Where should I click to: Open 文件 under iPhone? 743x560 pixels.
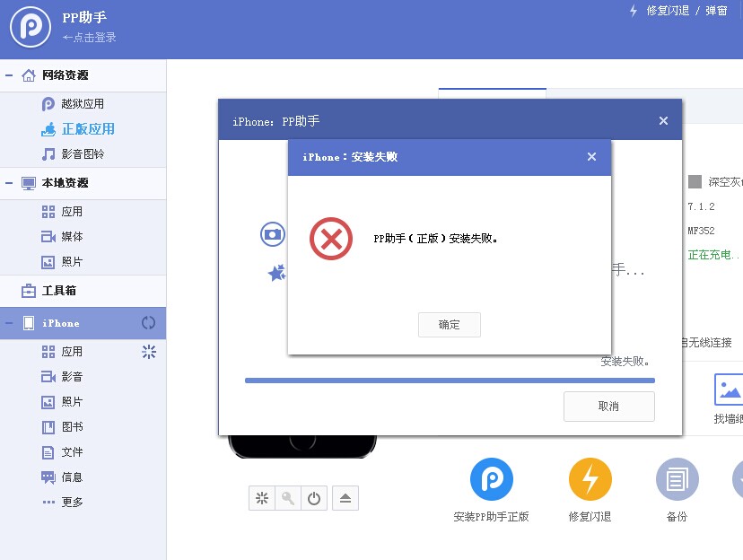click(72, 452)
